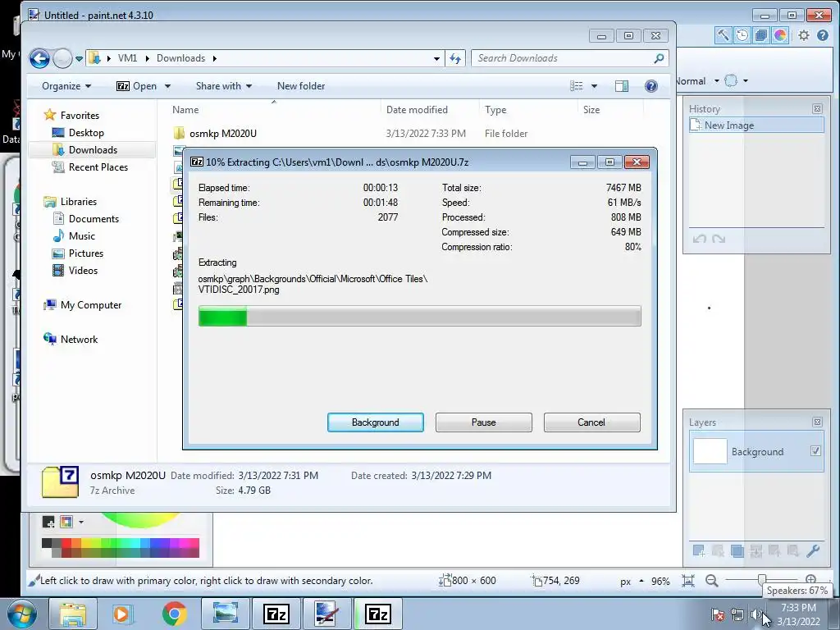This screenshot has width=840, height=630.
Task: Sort by Date modified column header
Action: (x=417, y=109)
